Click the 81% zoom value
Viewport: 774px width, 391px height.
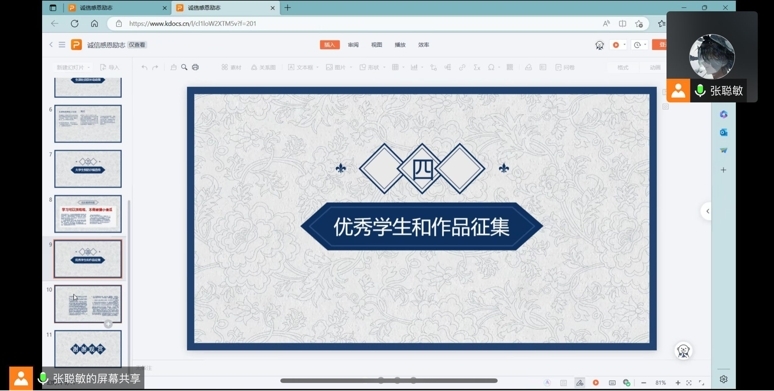pyautogui.click(x=660, y=383)
